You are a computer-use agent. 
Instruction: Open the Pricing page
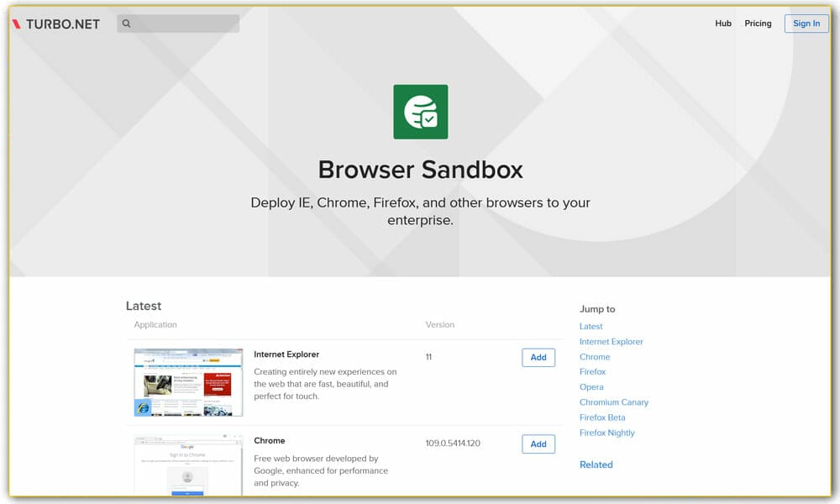pyautogui.click(x=758, y=24)
